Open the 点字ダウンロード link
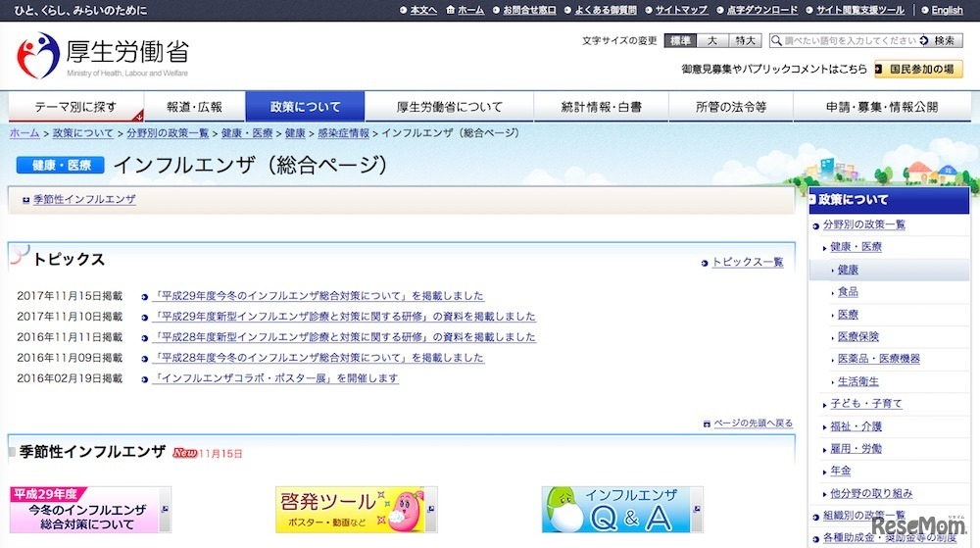This screenshot has width=980, height=548. tap(761, 10)
